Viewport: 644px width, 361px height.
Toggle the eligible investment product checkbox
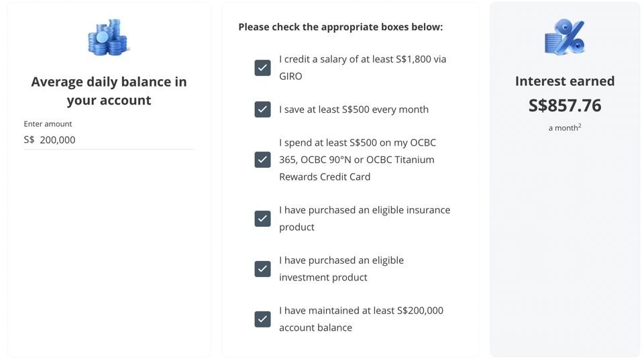[262, 269]
